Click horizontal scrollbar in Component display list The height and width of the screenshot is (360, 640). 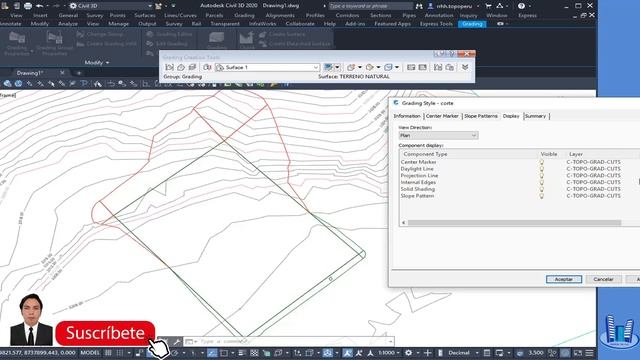coord(514,223)
